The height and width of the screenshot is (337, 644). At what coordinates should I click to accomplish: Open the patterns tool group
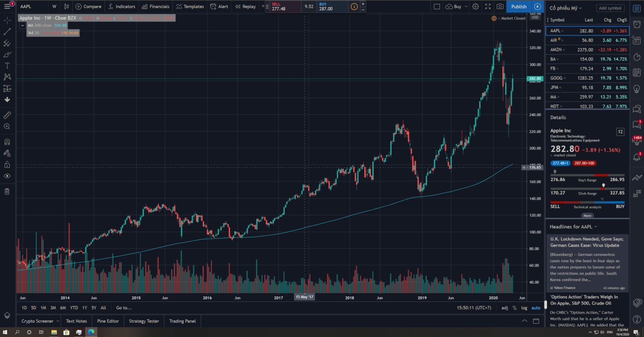pyautogui.click(x=7, y=77)
